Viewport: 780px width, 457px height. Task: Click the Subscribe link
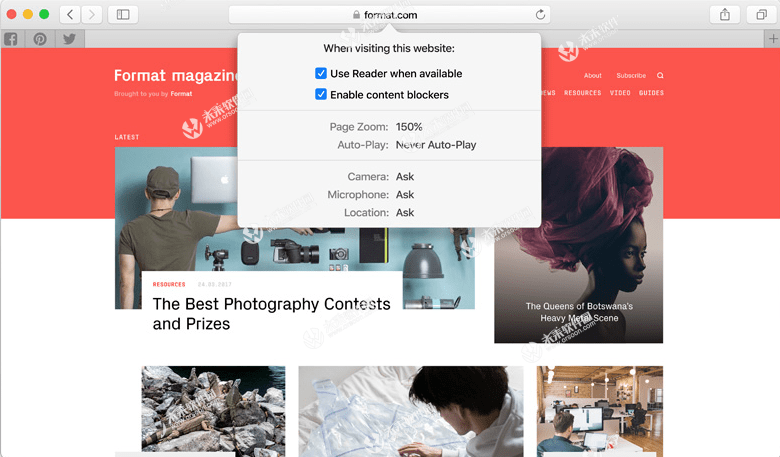coord(631,76)
